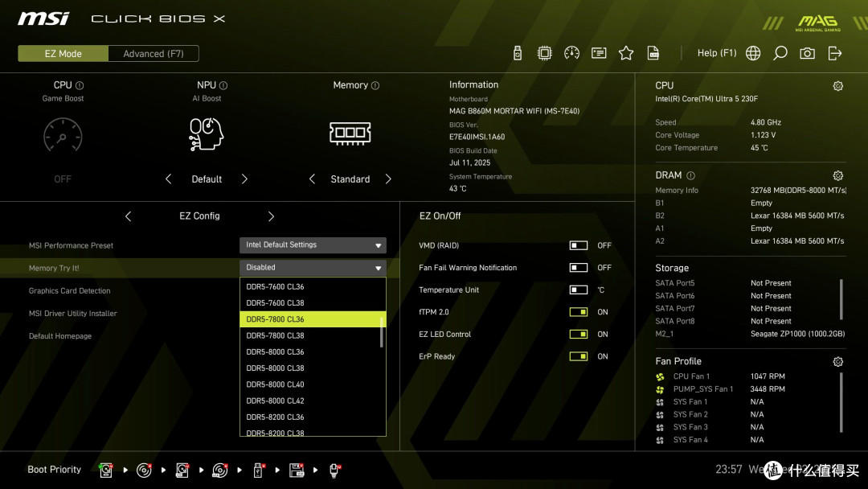Select network cable boot device icon
Screen dimensions: 868x489
point(334,471)
